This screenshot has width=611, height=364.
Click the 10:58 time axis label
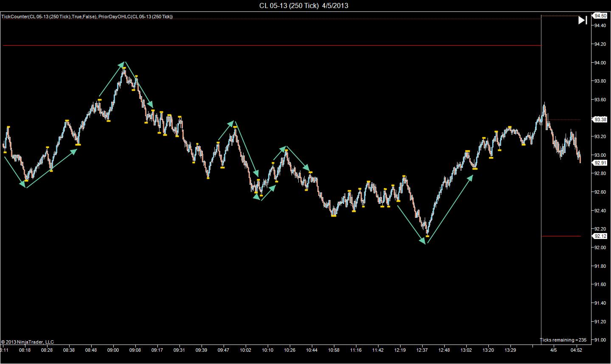pos(334,350)
